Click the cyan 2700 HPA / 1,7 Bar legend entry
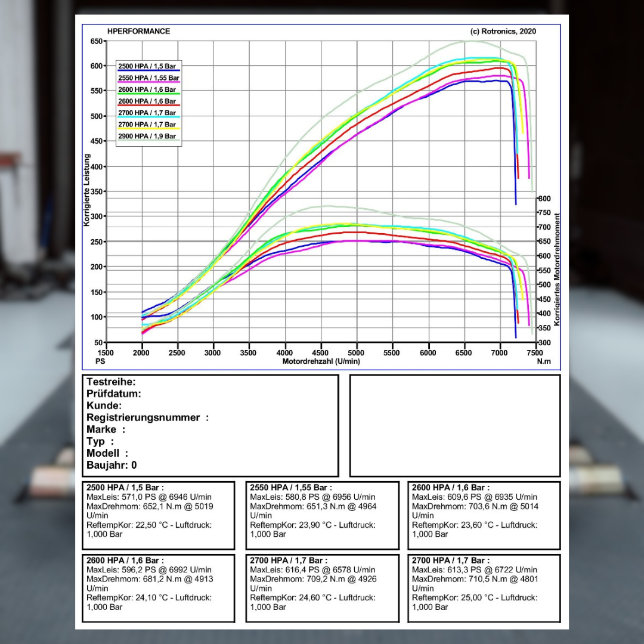 pos(148,113)
